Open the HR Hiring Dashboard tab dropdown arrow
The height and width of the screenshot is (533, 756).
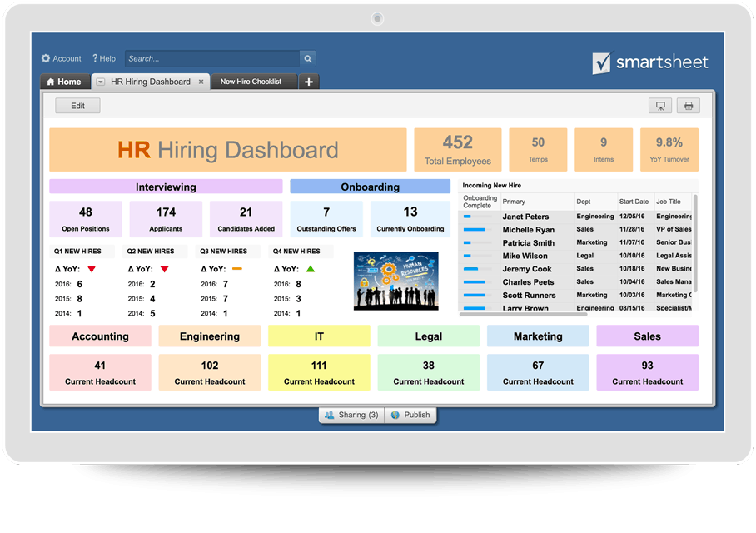pyautogui.click(x=101, y=81)
